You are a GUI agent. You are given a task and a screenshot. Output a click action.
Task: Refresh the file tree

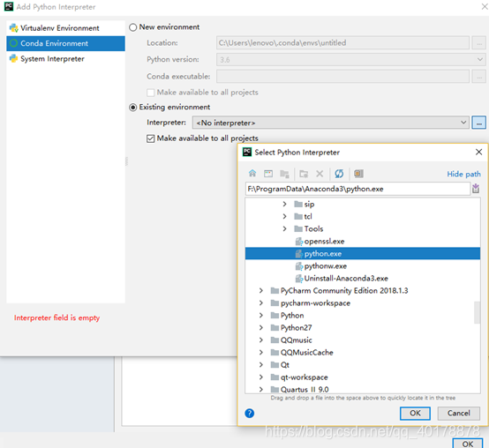point(339,174)
